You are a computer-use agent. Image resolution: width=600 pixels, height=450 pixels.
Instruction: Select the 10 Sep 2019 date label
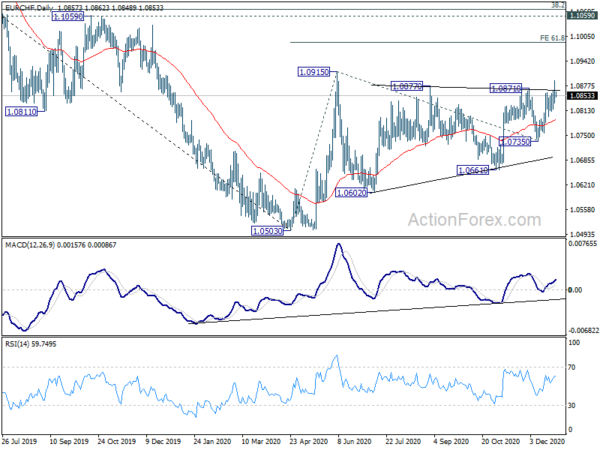pyautogui.click(x=69, y=441)
